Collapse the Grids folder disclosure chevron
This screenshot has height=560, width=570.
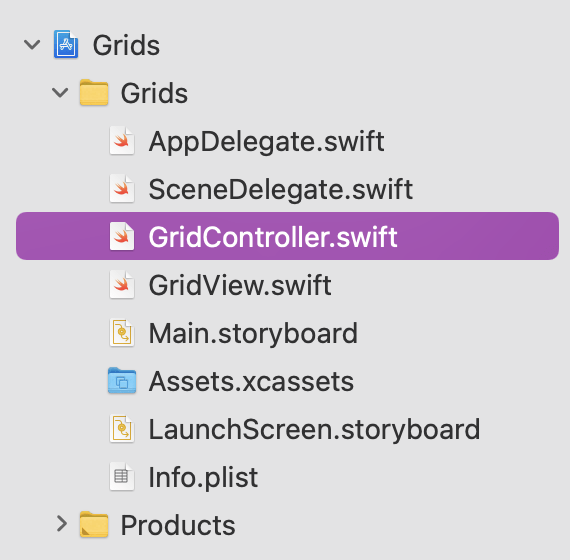tap(60, 93)
